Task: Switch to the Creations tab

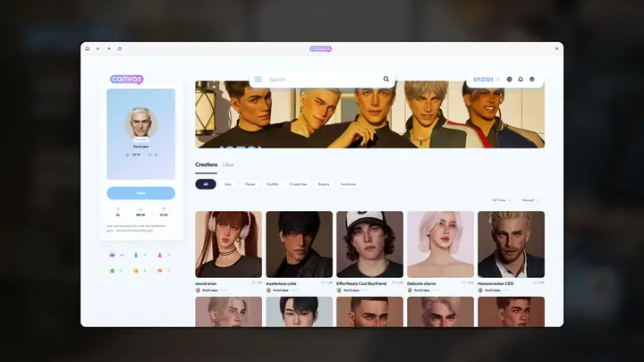Action: tap(207, 164)
